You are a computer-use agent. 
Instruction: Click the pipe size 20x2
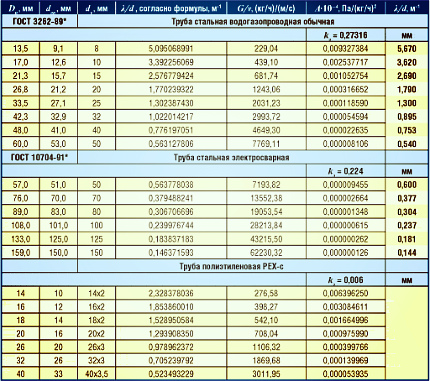point(96,334)
